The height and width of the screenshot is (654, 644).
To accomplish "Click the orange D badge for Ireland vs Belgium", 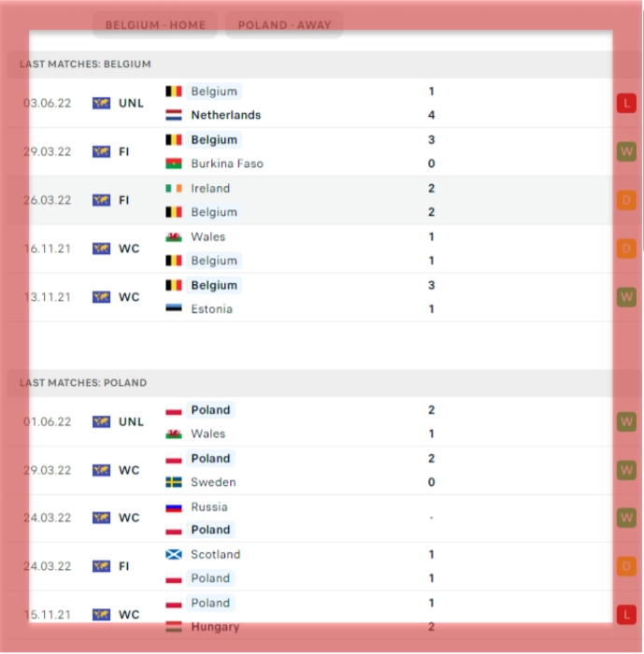I will (626, 200).
